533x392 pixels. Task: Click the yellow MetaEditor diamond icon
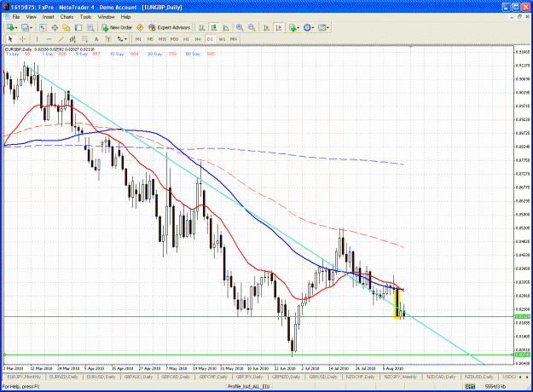[x=140, y=27]
